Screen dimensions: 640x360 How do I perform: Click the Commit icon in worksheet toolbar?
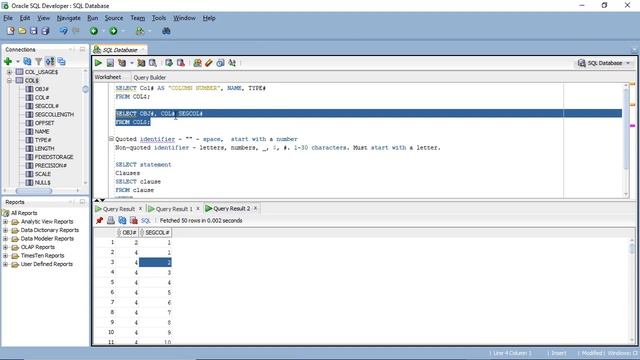[x=169, y=63]
